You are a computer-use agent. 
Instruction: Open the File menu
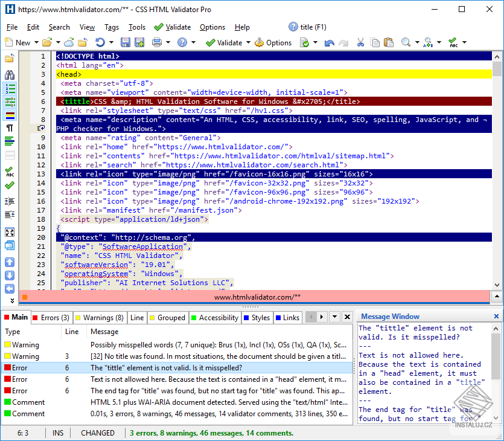click(x=12, y=27)
